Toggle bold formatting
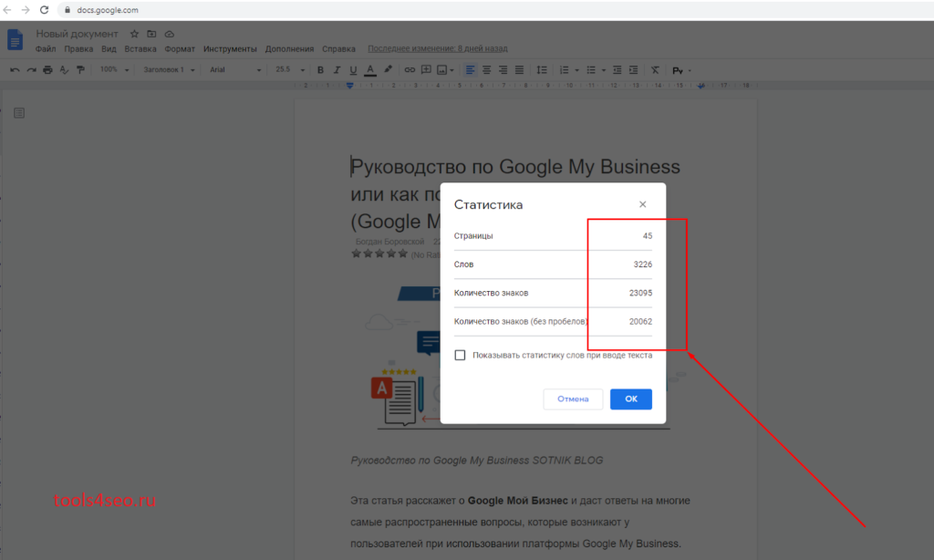Viewport: 934px width, 560px height. tap(320, 69)
